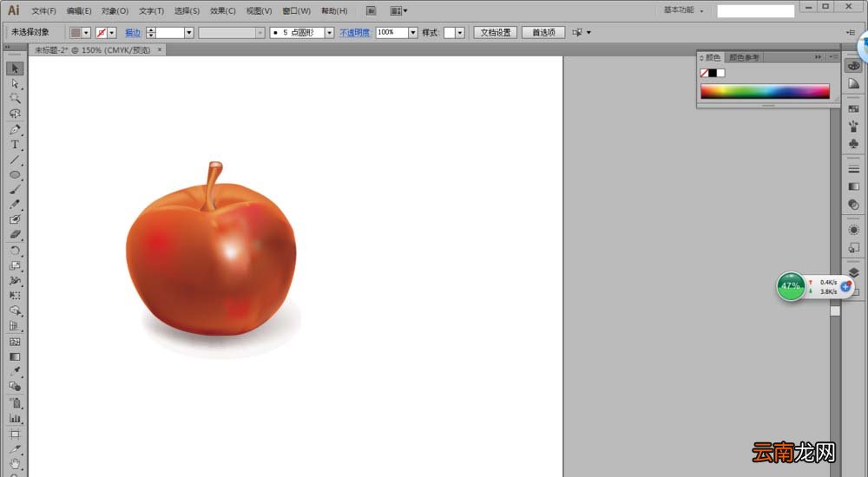Screen dimensions: 868x477
Task: Open the Gradient panel dock icon
Action: click(x=853, y=186)
